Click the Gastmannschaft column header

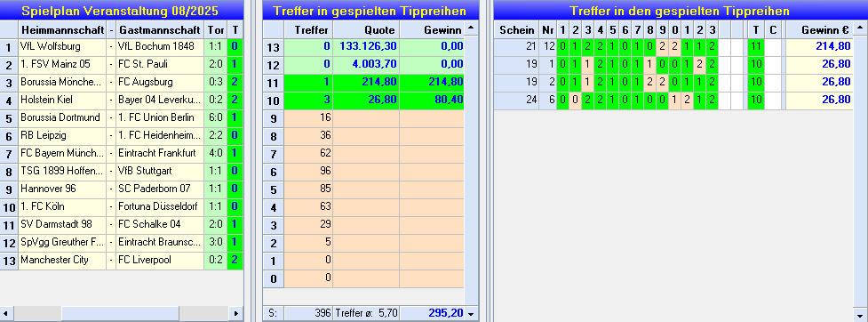[x=160, y=29]
